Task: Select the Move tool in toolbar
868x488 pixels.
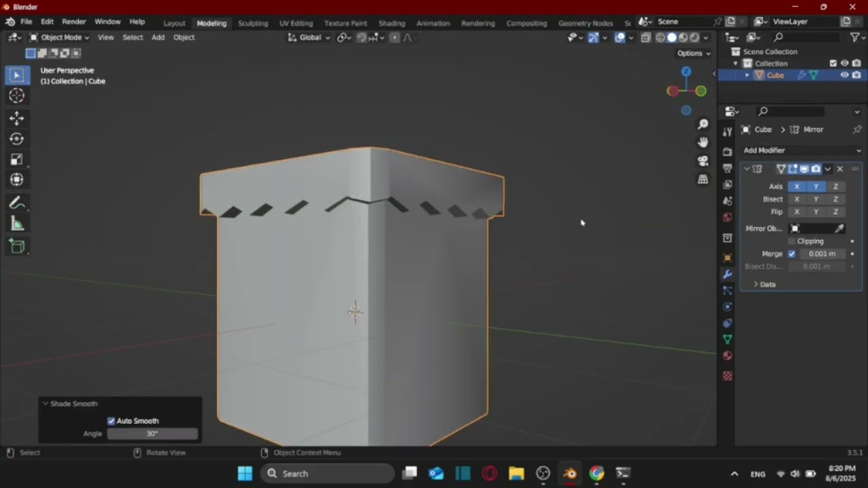Action: tap(17, 118)
